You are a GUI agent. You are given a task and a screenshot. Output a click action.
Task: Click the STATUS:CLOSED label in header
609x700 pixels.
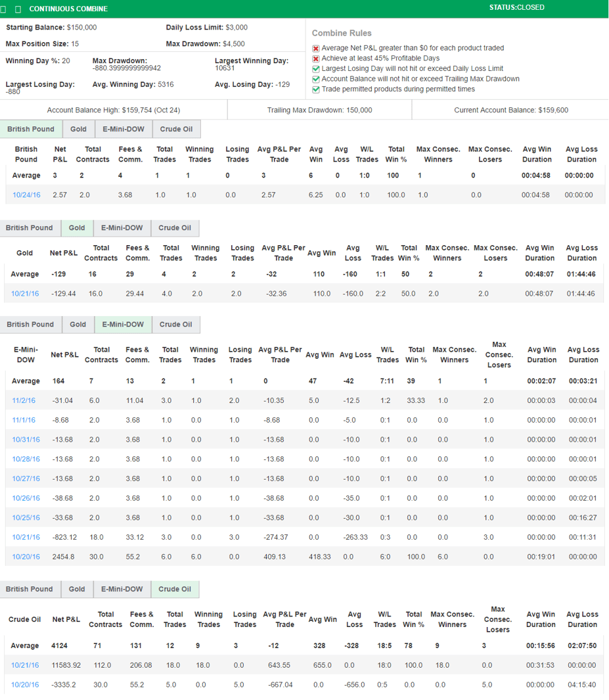[516, 8]
